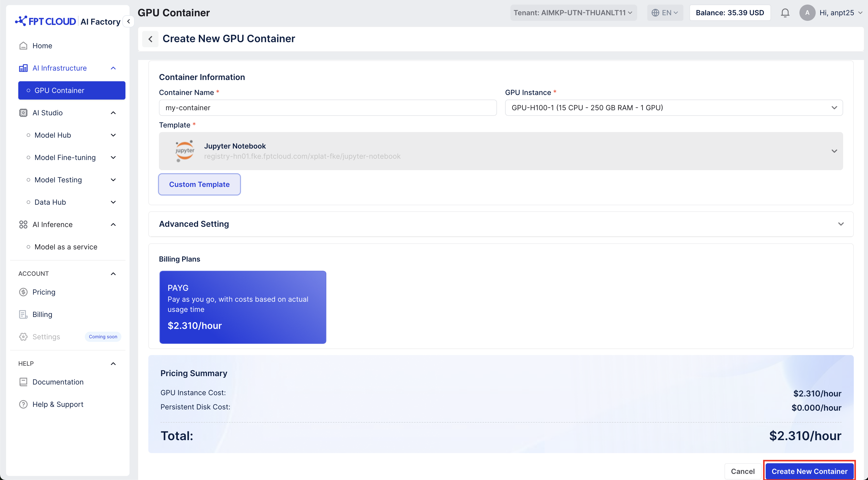This screenshot has width=868, height=480.
Task: Click the Data Hub menu label
Action: click(50, 202)
